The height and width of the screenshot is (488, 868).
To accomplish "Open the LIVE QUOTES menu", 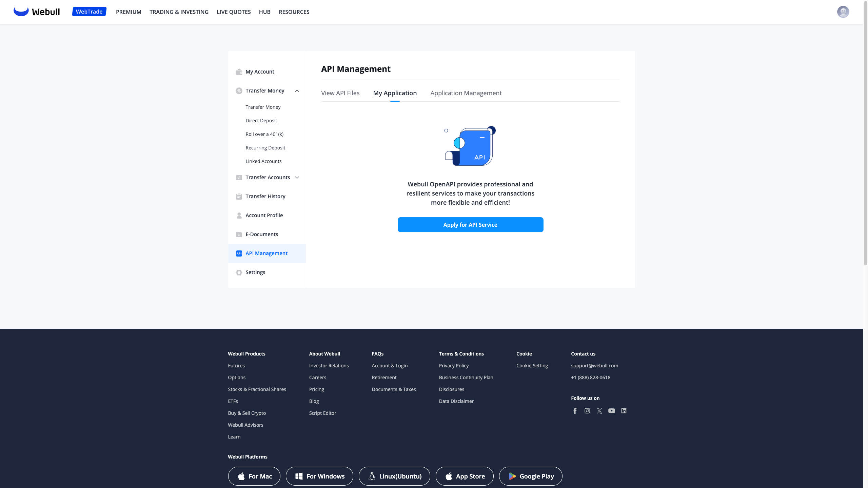I will [x=234, y=12].
